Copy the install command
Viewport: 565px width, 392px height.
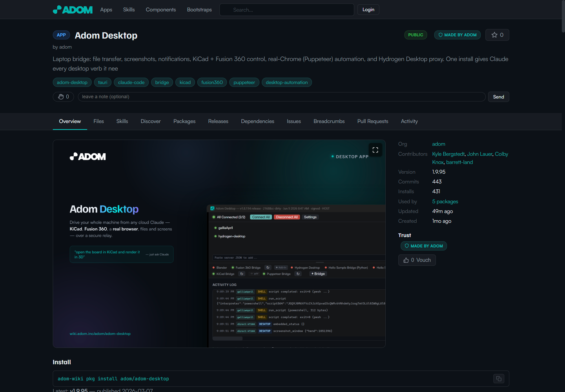pyautogui.click(x=499, y=379)
